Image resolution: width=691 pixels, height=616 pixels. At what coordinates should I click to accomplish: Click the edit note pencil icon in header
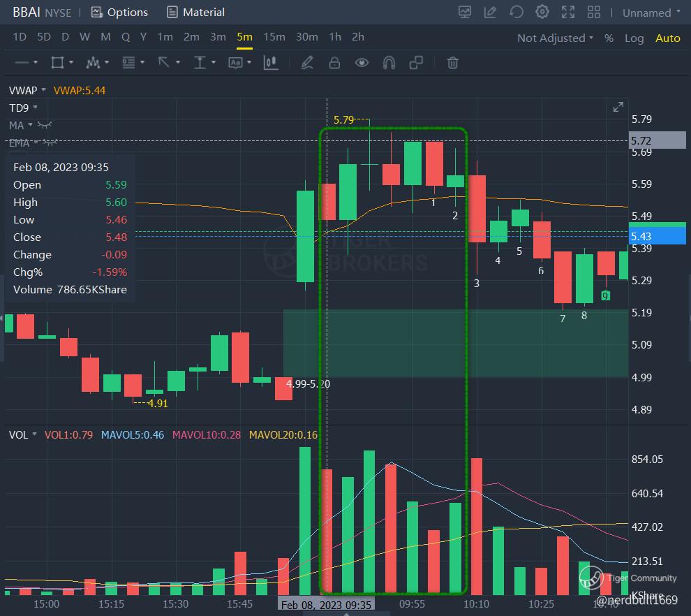pos(490,13)
